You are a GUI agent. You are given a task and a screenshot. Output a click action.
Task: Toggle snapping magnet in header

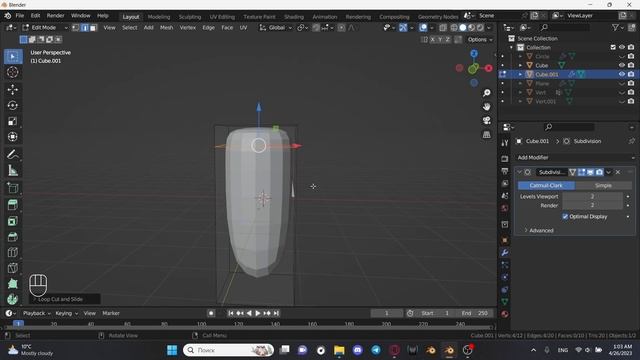click(x=316, y=28)
